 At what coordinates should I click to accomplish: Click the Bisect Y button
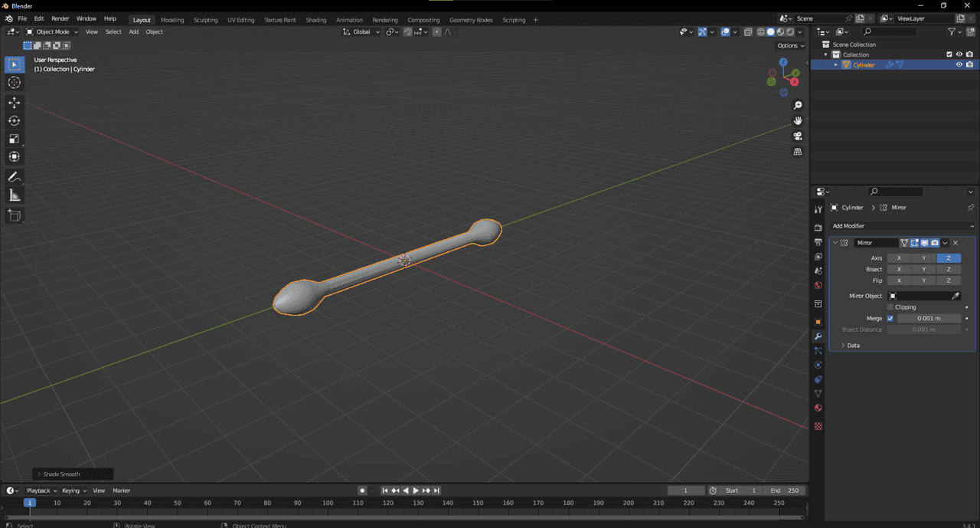tap(923, 270)
